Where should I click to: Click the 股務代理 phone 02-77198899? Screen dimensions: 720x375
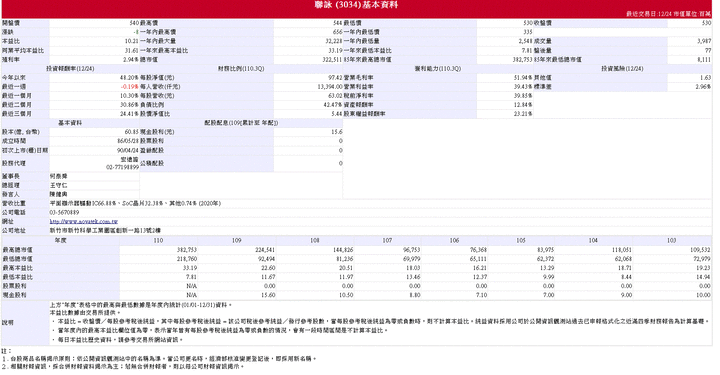[123, 168]
